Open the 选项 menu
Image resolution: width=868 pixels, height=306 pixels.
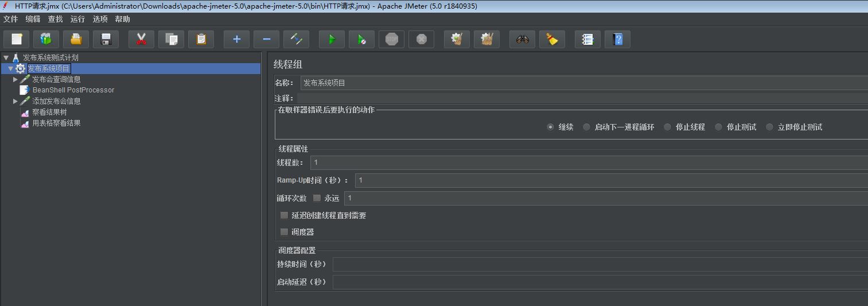pyautogui.click(x=100, y=19)
